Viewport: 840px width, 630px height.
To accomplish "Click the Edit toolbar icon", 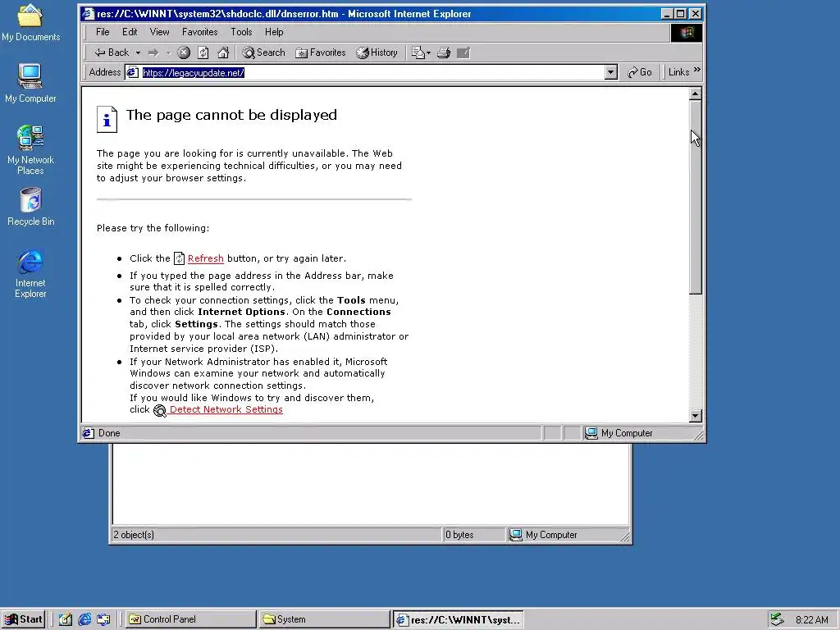I will [x=463, y=52].
